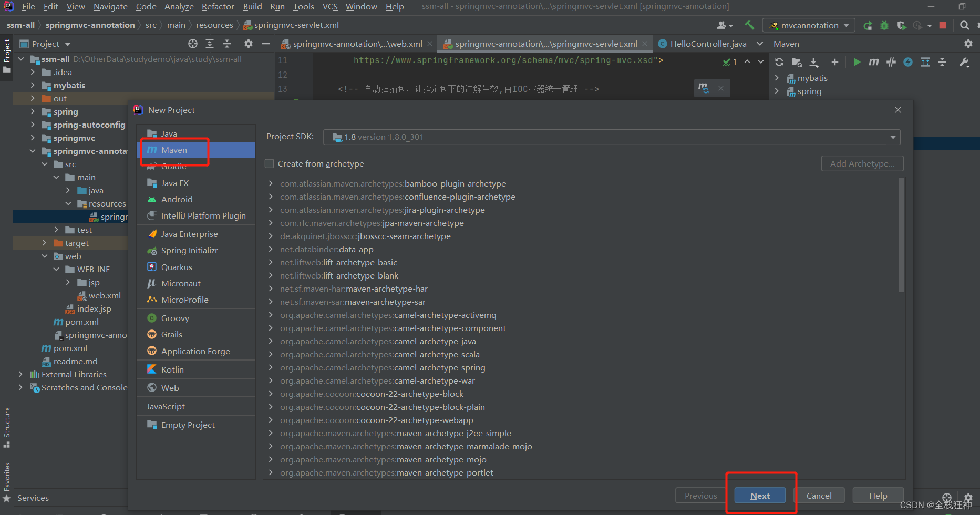Add Maven project with plus icon
980x515 pixels.
834,62
